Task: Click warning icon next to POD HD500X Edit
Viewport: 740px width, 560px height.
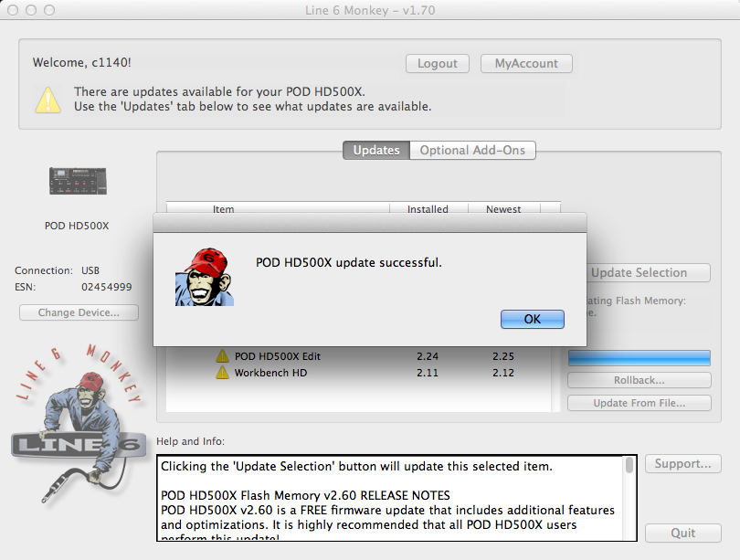Action: pos(222,356)
